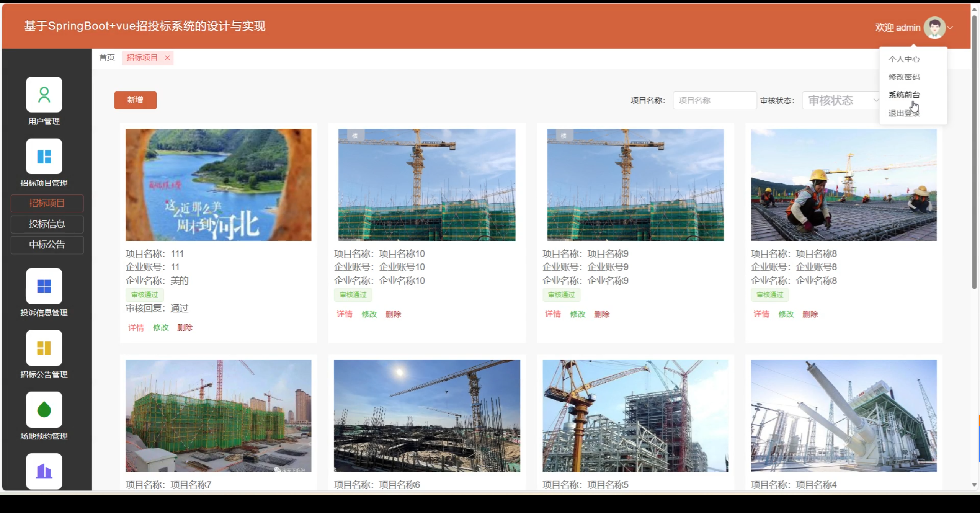Open 投标信息 submenu item
The height and width of the screenshot is (513, 980).
point(47,224)
